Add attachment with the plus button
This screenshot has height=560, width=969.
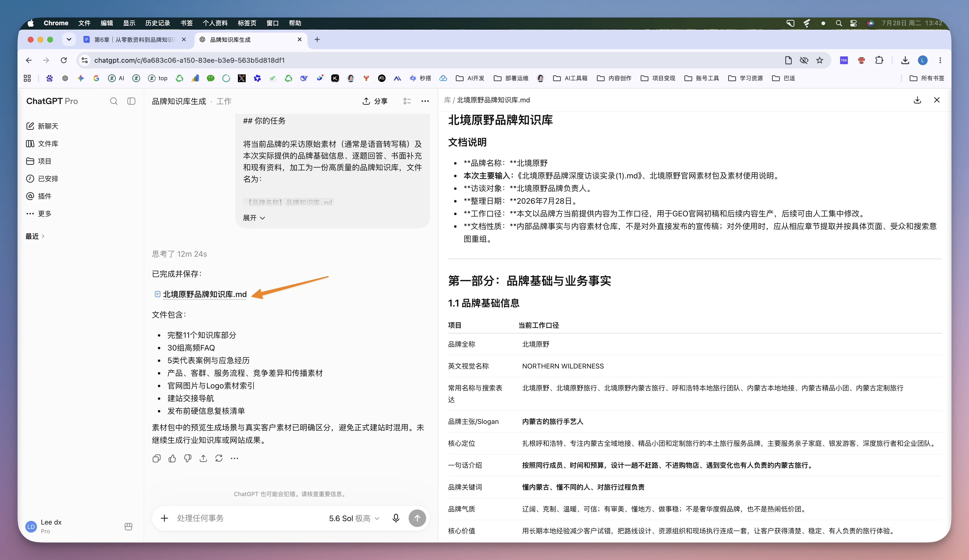pyautogui.click(x=164, y=518)
